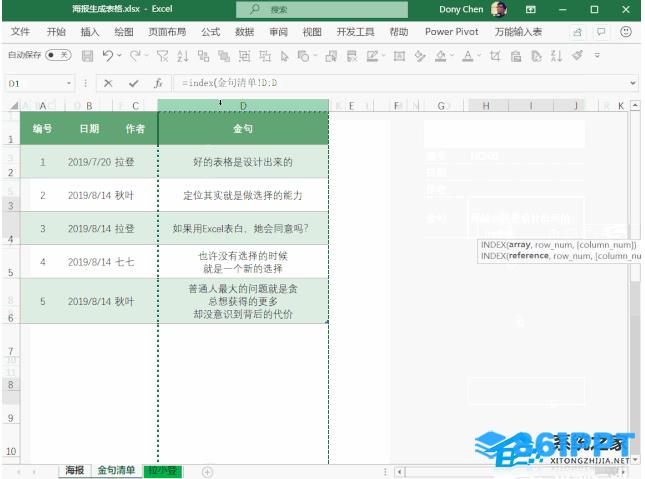Screen dimensions: 645x479
Task: Select column D header
Action: 243,105
